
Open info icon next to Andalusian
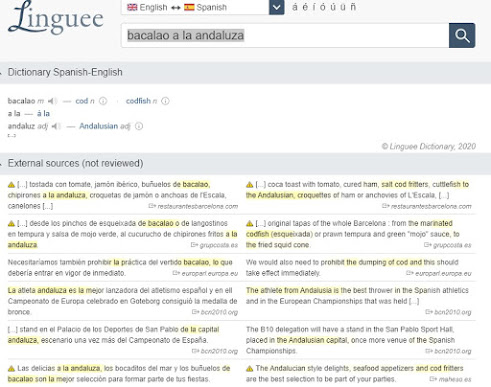(x=139, y=126)
